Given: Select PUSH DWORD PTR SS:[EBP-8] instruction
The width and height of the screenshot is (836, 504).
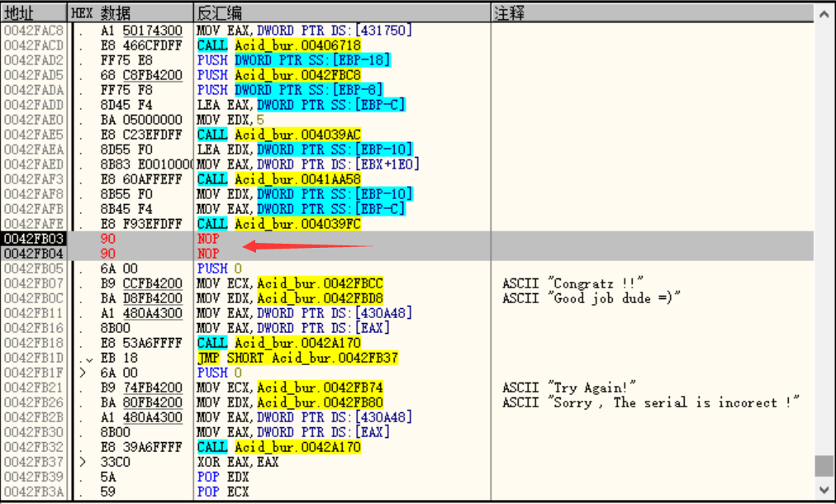Looking at the screenshot, I should click(x=290, y=90).
